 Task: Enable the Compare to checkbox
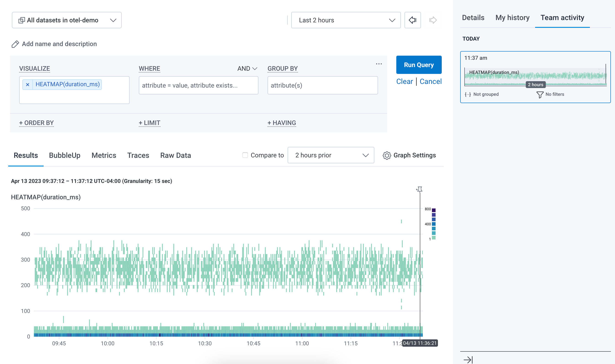tap(245, 155)
